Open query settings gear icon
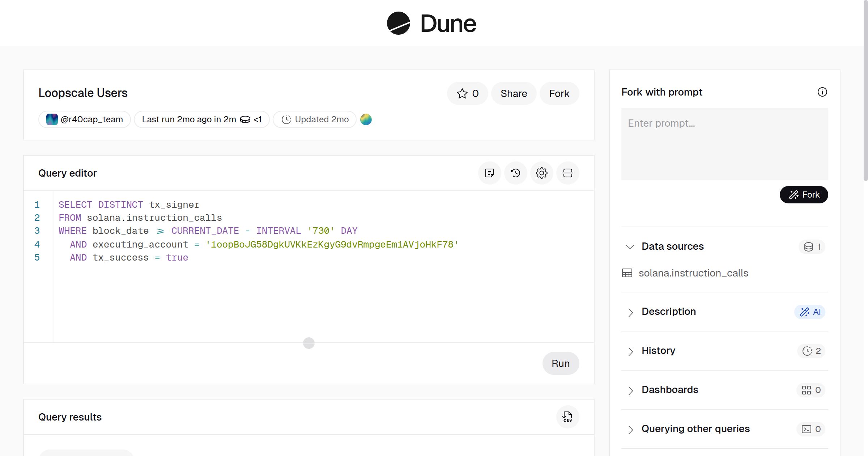This screenshot has width=868, height=456. tap(541, 173)
